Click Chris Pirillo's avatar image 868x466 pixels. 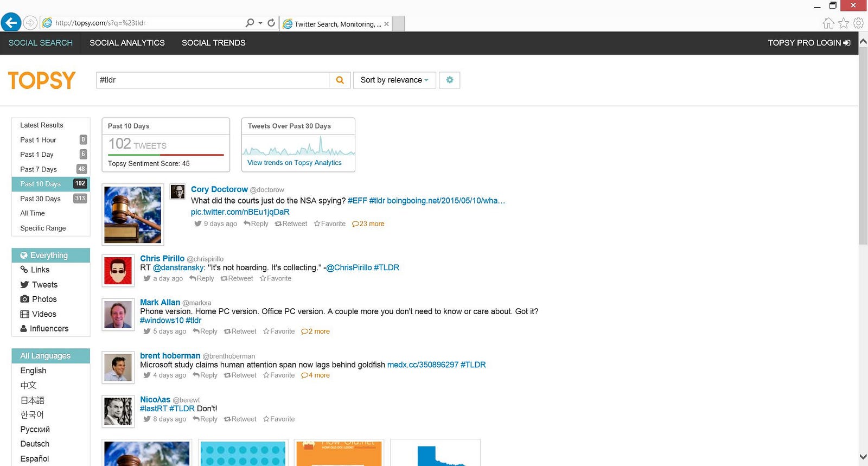(118, 271)
